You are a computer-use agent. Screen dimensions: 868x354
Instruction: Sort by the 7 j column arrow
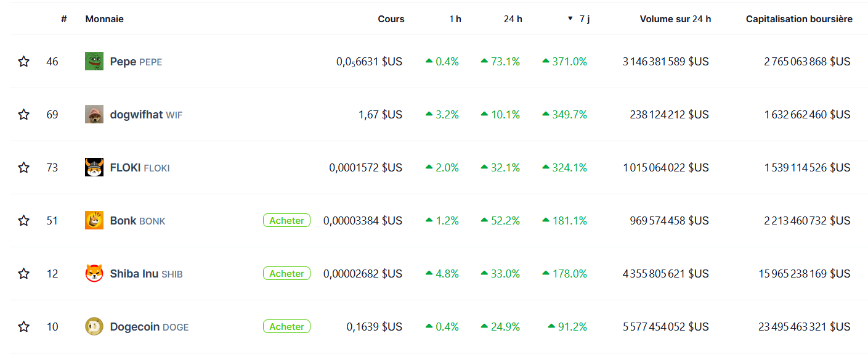tap(570, 19)
